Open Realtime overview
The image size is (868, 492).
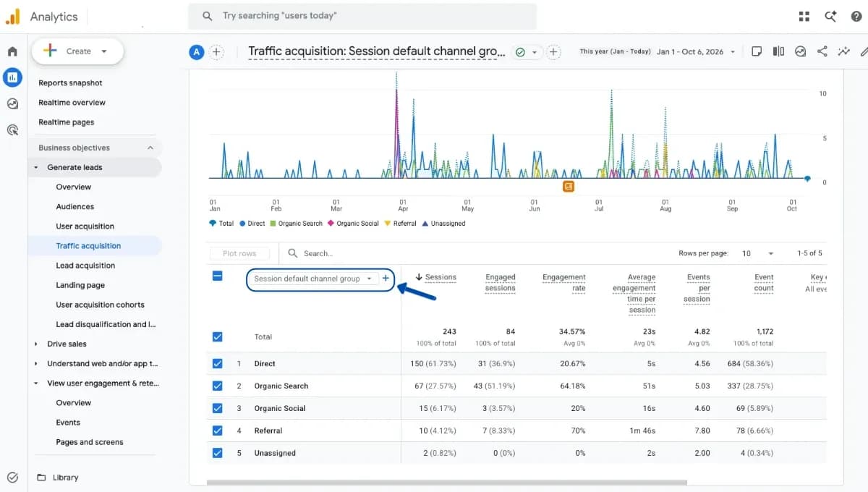click(72, 103)
